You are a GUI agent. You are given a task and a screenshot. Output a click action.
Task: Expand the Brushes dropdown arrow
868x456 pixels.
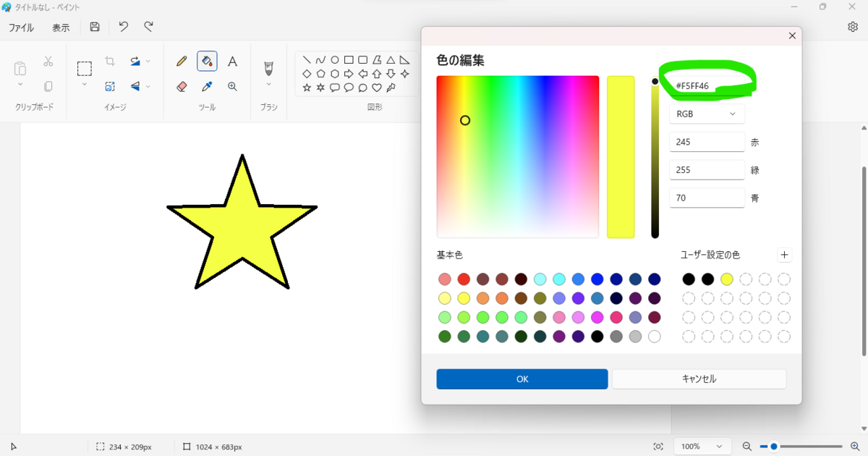pyautogui.click(x=268, y=86)
